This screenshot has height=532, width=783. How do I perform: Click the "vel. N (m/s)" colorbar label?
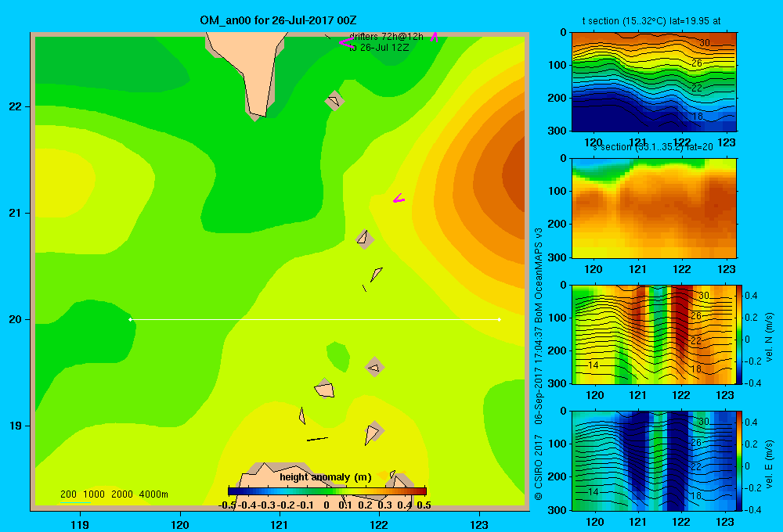[x=770, y=337]
